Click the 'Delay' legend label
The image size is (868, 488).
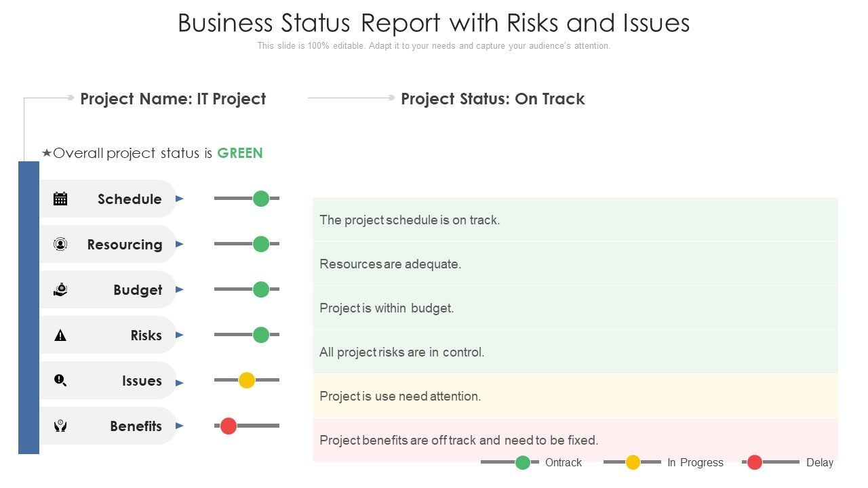(x=820, y=462)
